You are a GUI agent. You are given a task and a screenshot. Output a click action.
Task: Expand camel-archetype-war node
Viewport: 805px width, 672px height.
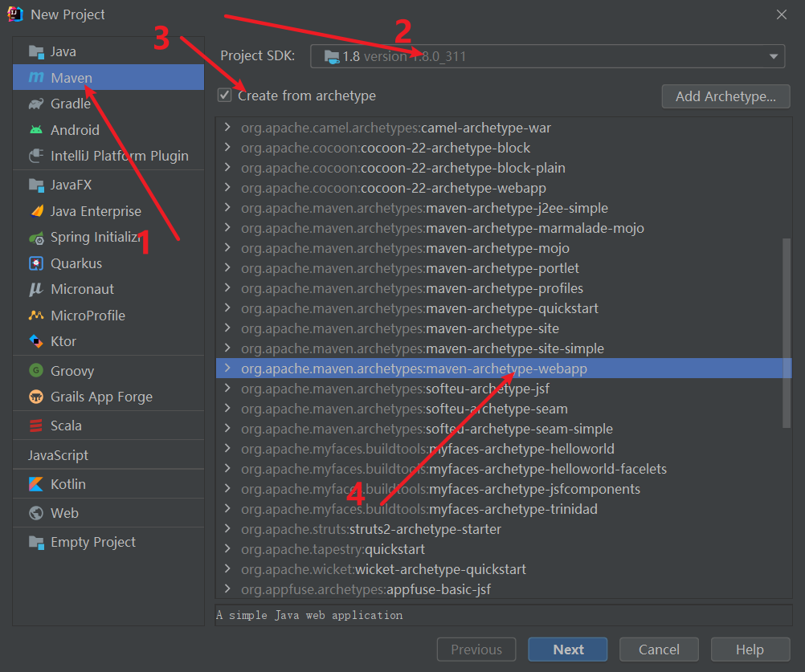[227, 127]
